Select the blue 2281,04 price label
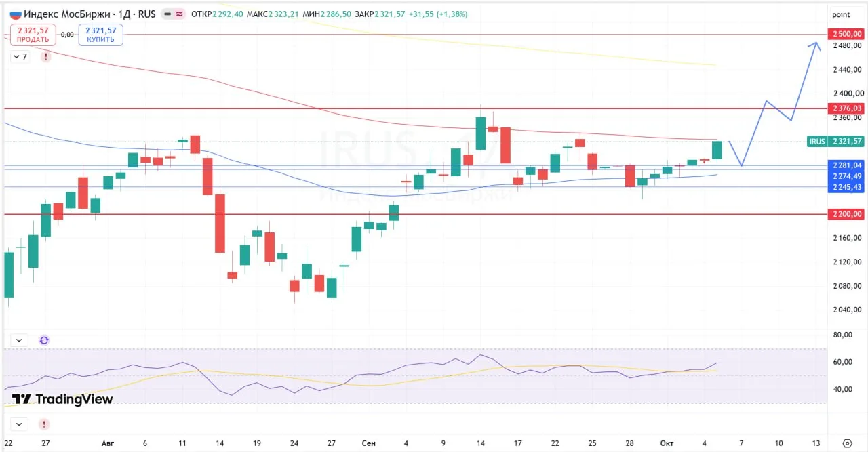868x452 pixels. [x=846, y=165]
